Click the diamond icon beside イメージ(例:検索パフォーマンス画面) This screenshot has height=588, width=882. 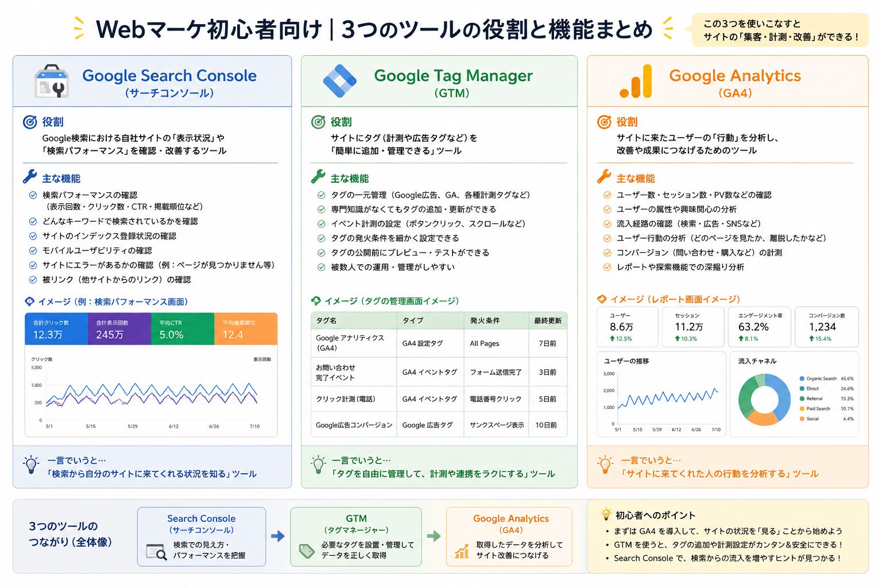30,301
